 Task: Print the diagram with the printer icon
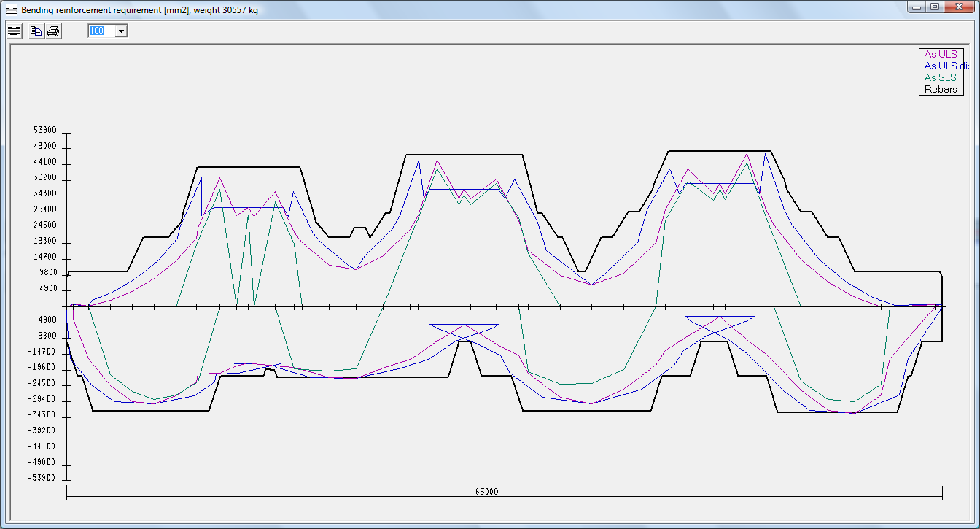coord(53,31)
